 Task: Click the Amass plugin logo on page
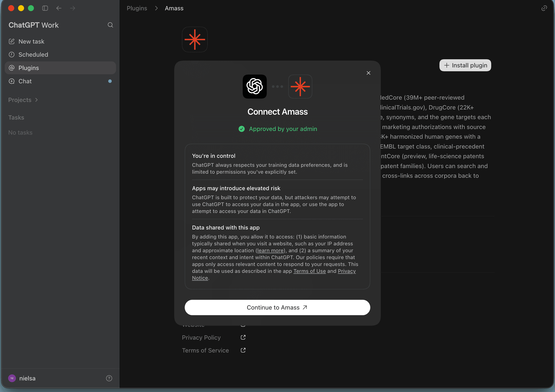point(195,40)
